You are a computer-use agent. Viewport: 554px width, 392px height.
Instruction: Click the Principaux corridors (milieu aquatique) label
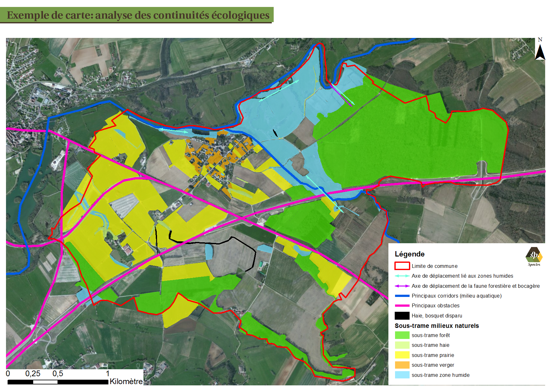pos(456,296)
